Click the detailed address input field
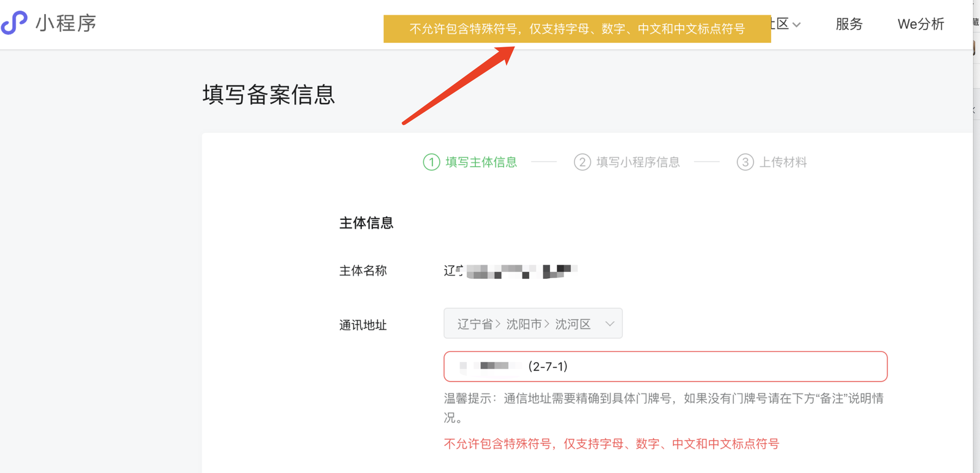Viewport: 980px width, 473px height. (665, 366)
